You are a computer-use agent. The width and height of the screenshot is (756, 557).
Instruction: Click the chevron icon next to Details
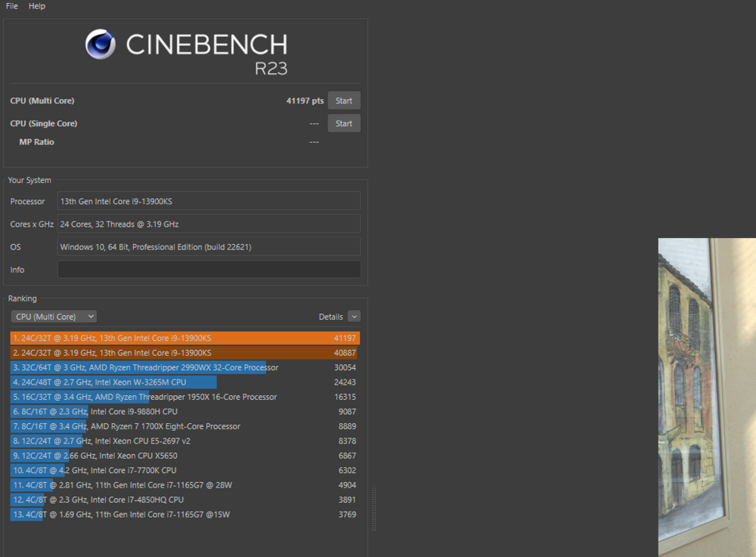pos(354,317)
